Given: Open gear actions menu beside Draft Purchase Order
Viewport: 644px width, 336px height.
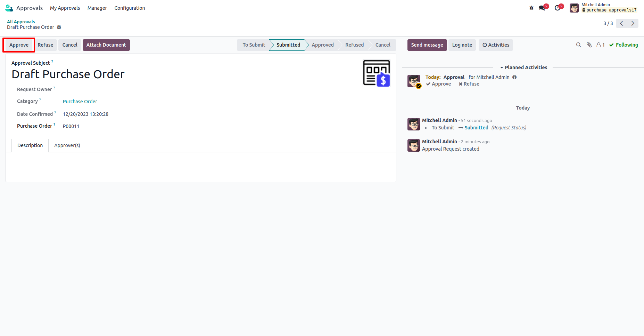Looking at the screenshot, I should (x=59, y=27).
